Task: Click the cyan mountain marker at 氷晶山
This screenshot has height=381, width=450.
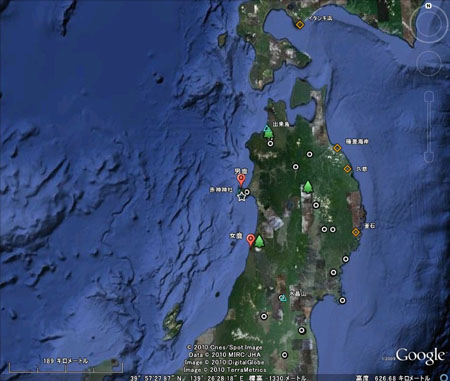Action: coord(283,298)
